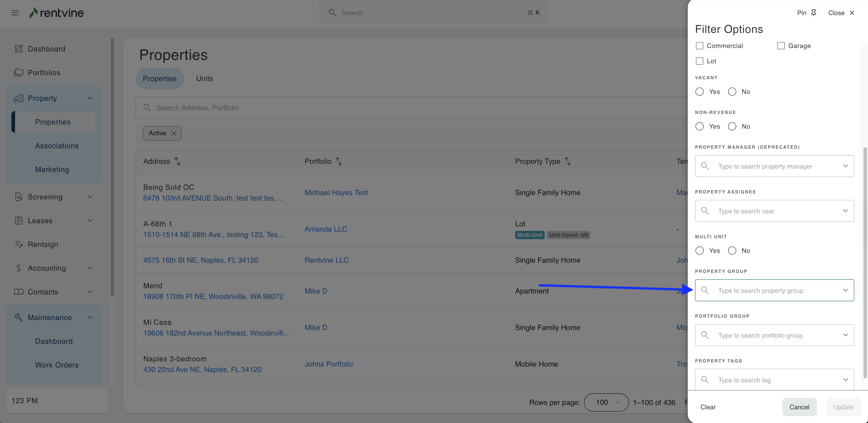Screen dimensions: 868x423
Task: Click the Pin panel icon
Action: (x=814, y=13)
